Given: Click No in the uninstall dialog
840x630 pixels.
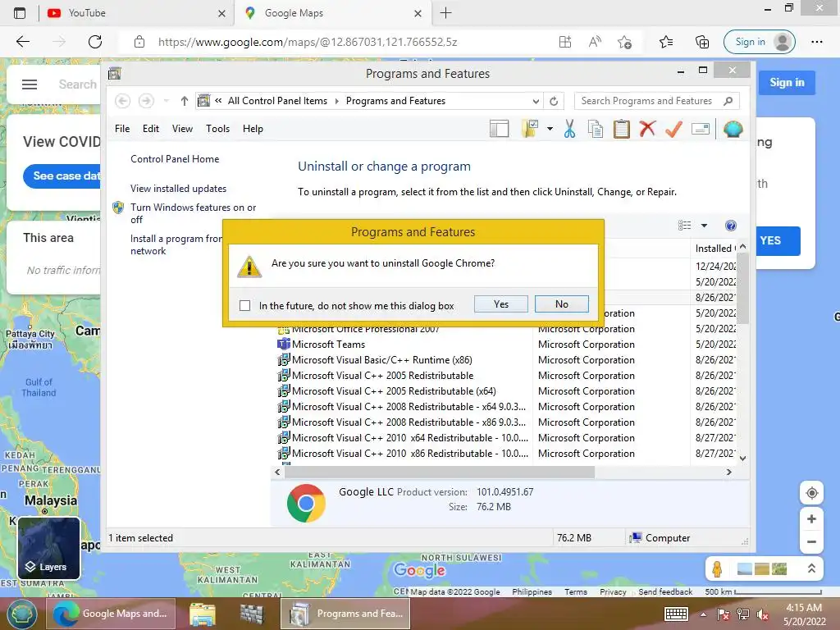Looking at the screenshot, I should click(561, 304).
